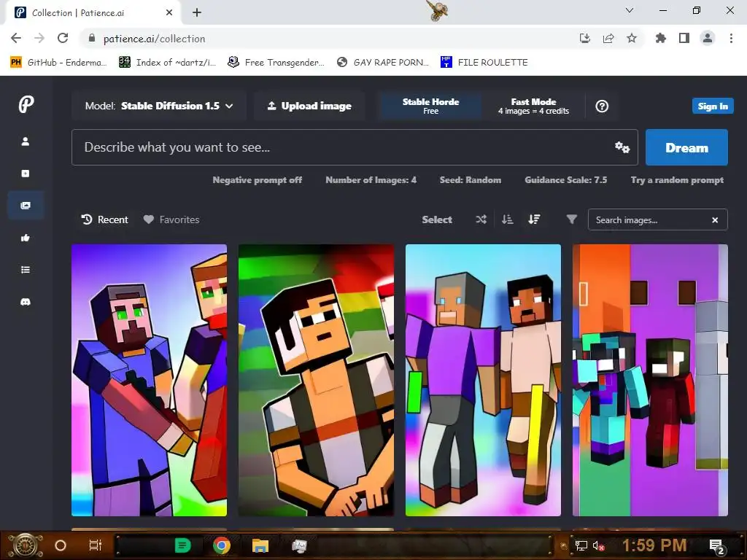Open the collection gallery sidebar icon

(26, 205)
